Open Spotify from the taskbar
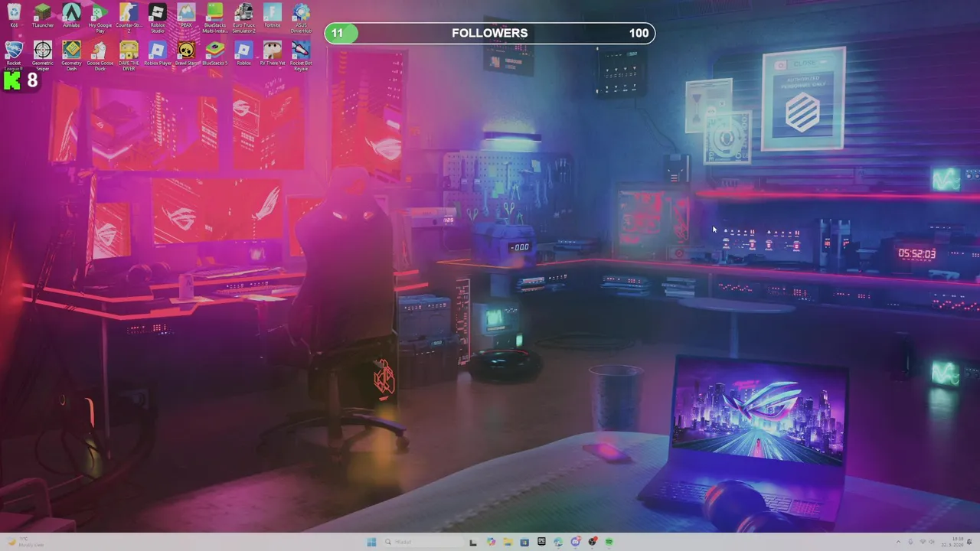The width and height of the screenshot is (980, 551). [609, 542]
